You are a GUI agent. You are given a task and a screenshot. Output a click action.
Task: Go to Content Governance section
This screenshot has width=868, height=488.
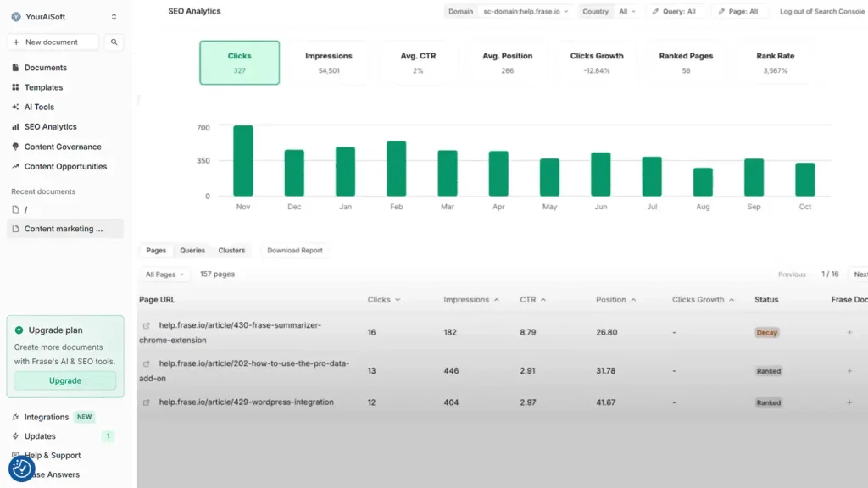tap(62, 147)
